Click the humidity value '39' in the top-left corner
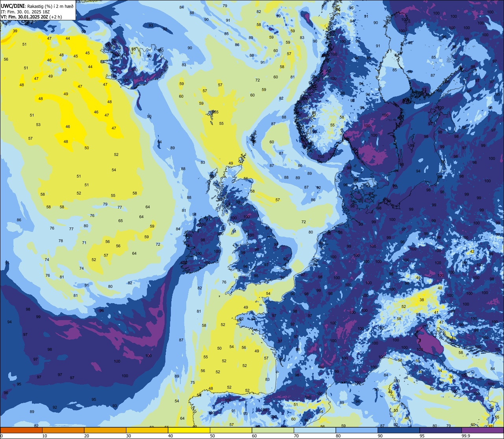504x439 pixels. pos(15,31)
